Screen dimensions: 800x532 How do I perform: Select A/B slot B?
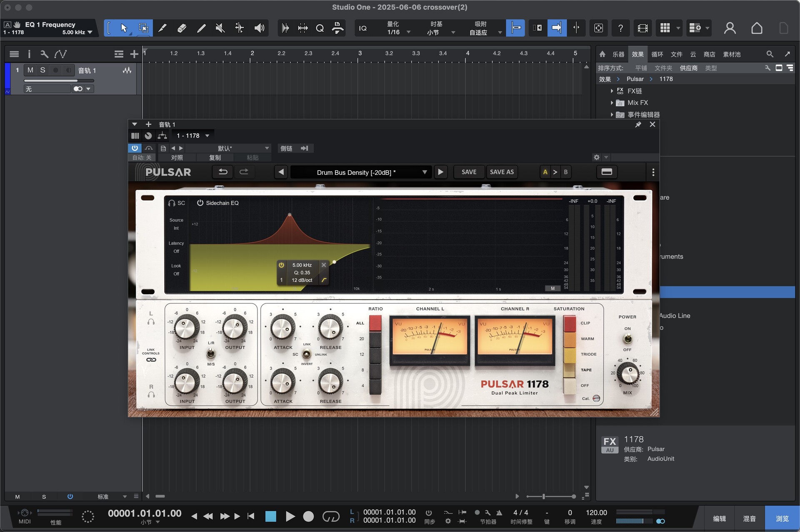(x=565, y=172)
